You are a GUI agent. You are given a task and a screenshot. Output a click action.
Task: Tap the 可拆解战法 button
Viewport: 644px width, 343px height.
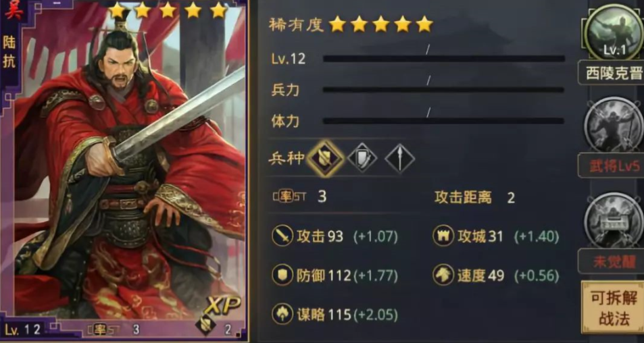[x=613, y=307]
